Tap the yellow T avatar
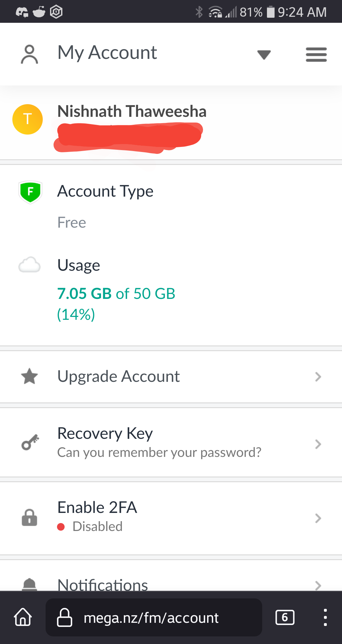342x644 pixels. (28, 119)
